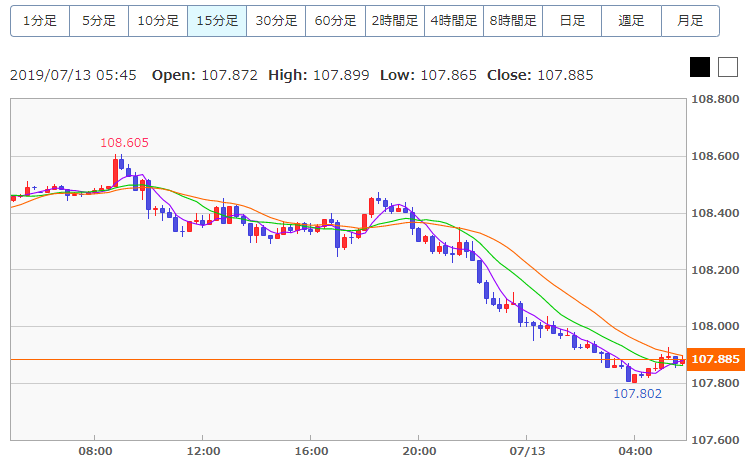The width and height of the screenshot is (754, 470).
Task: Click the Open: 107.872 value
Action: click(205, 76)
